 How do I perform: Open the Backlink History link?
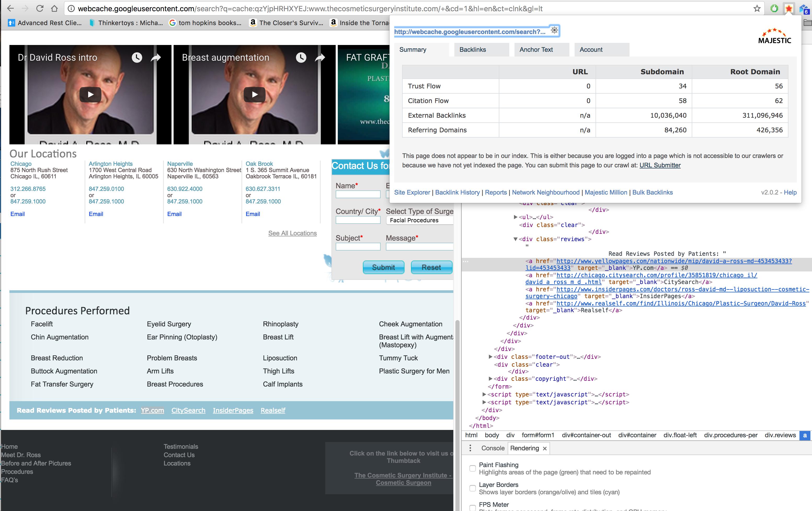457,192
